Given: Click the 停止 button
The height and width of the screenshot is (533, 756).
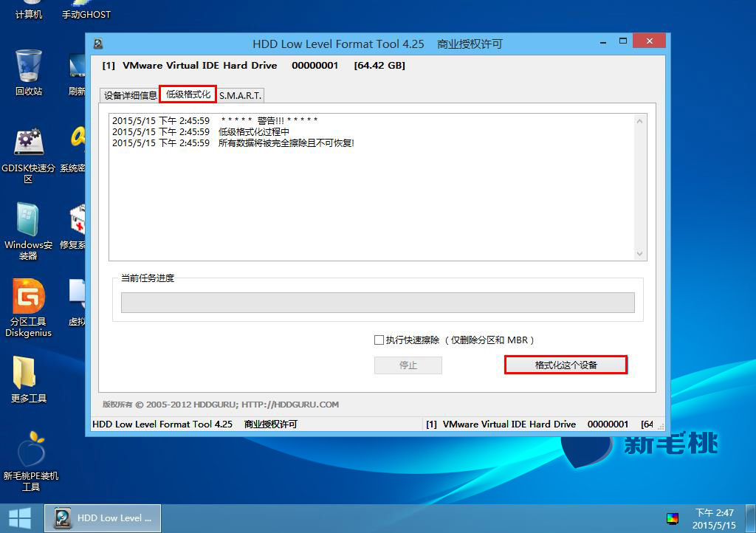Looking at the screenshot, I should click(408, 365).
